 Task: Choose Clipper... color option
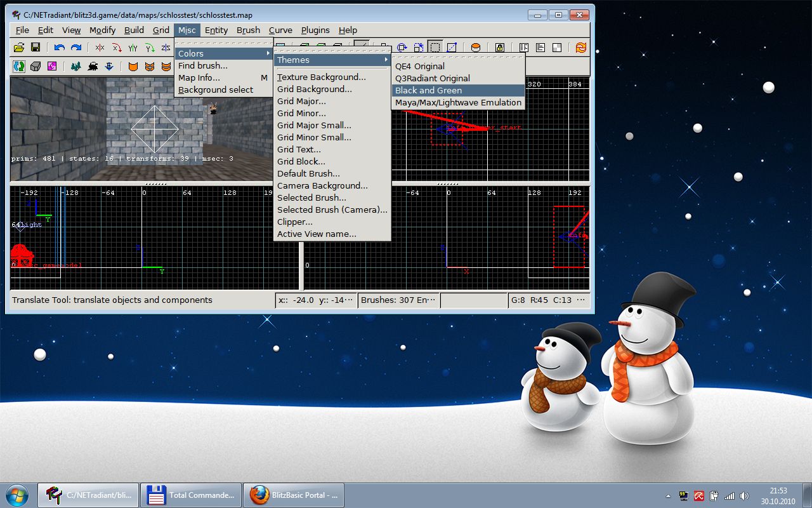332,222
